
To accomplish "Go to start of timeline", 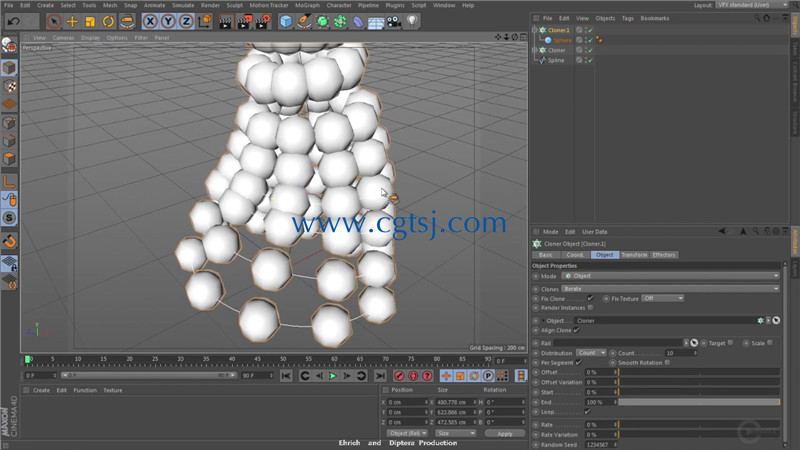I will click(286, 376).
